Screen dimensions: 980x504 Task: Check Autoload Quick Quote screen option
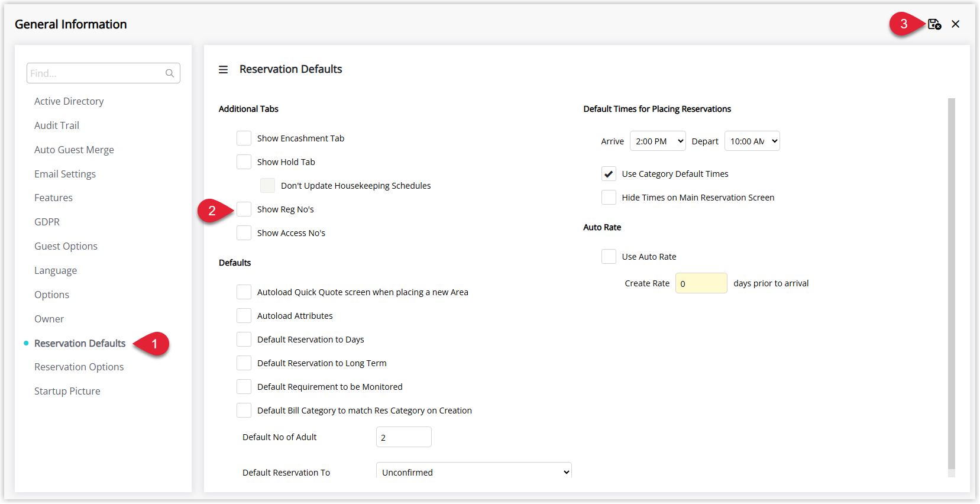(x=244, y=292)
